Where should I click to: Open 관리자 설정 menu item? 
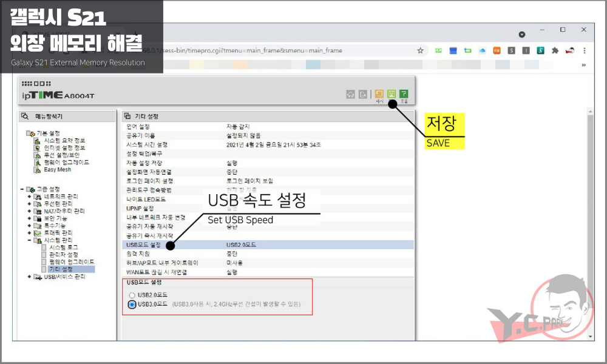coord(64,255)
